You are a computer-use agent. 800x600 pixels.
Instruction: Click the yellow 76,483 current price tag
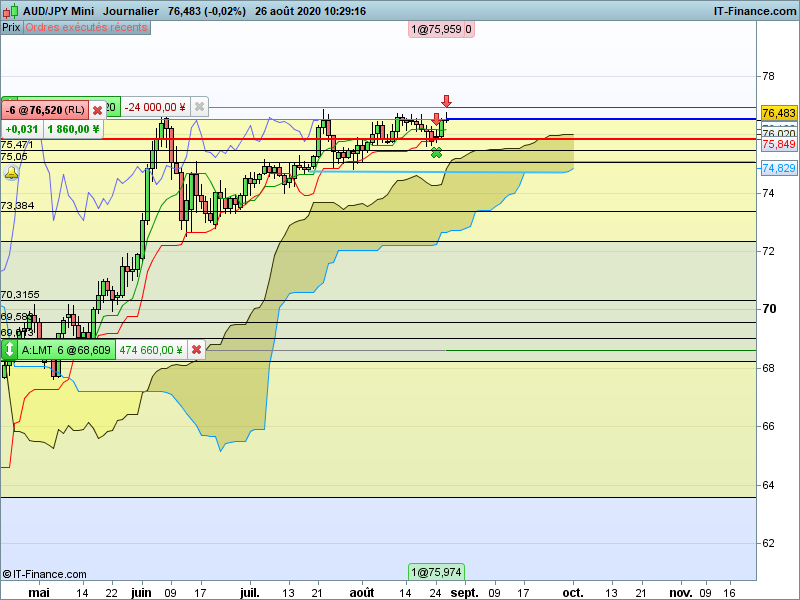tap(779, 113)
